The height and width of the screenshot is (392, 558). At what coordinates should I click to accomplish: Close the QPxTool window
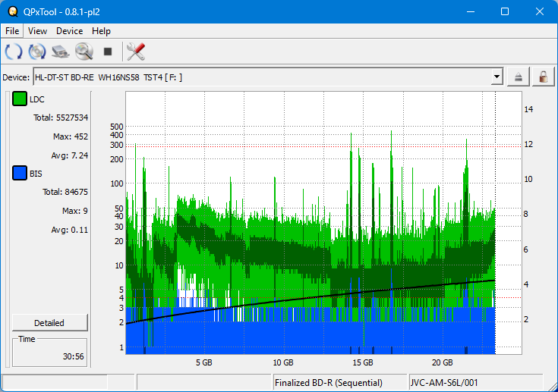[x=540, y=11]
